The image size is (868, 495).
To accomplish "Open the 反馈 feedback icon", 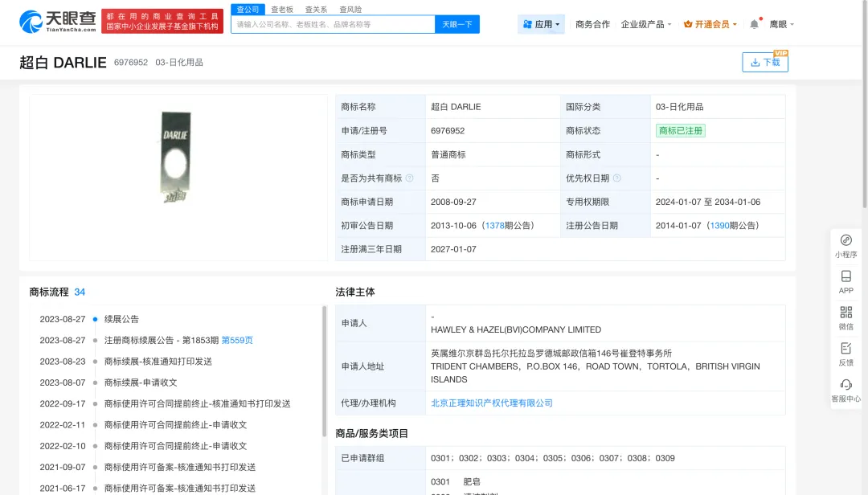I will (845, 349).
